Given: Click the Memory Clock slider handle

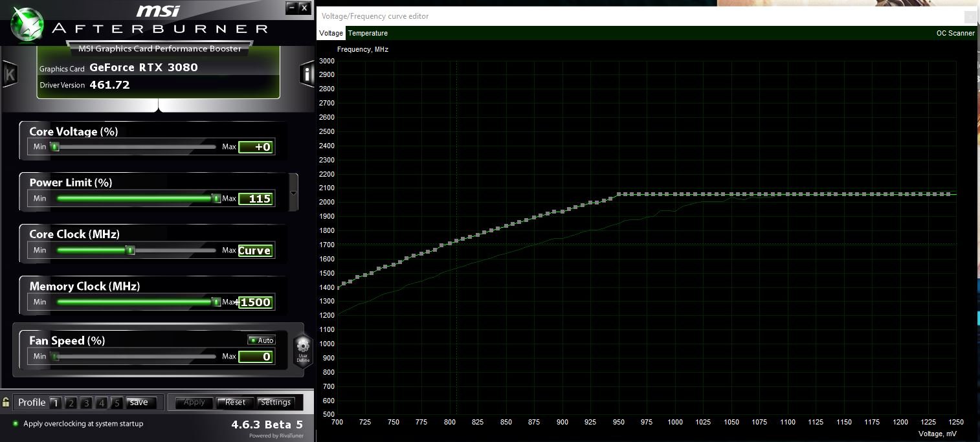Looking at the screenshot, I should point(216,302).
